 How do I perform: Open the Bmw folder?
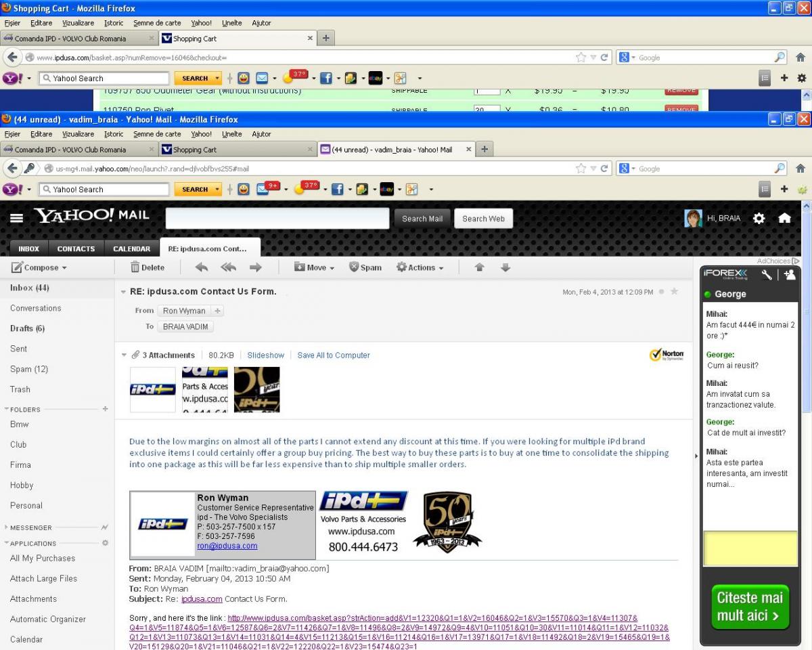20,425
